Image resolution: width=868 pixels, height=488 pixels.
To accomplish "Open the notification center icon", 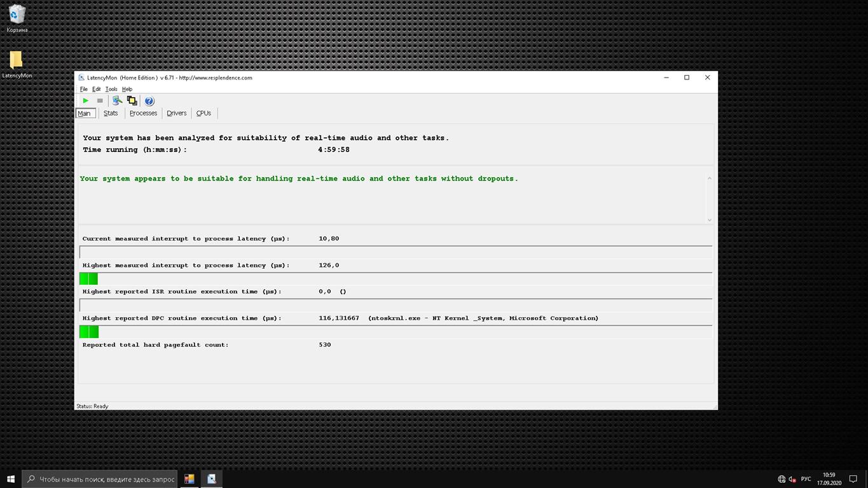I will (x=853, y=479).
